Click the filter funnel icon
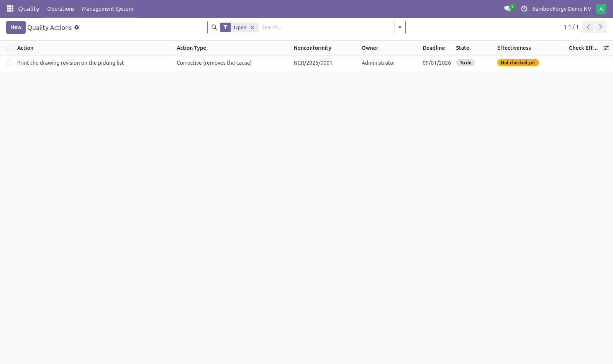The height and width of the screenshot is (364, 613). coord(225,27)
